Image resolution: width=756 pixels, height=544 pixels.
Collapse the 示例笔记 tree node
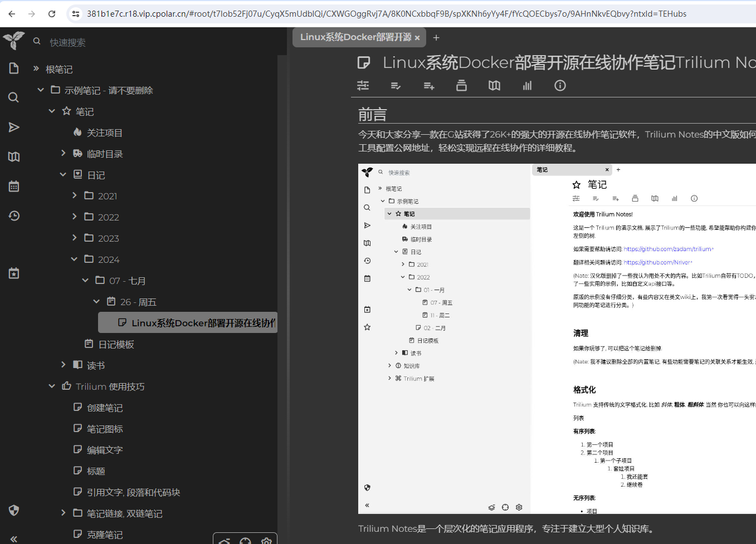click(x=41, y=90)
